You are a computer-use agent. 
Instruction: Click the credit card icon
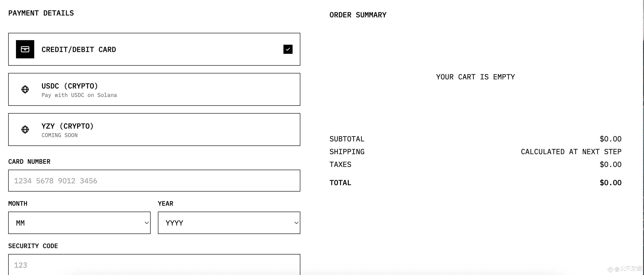pos(25,49)
